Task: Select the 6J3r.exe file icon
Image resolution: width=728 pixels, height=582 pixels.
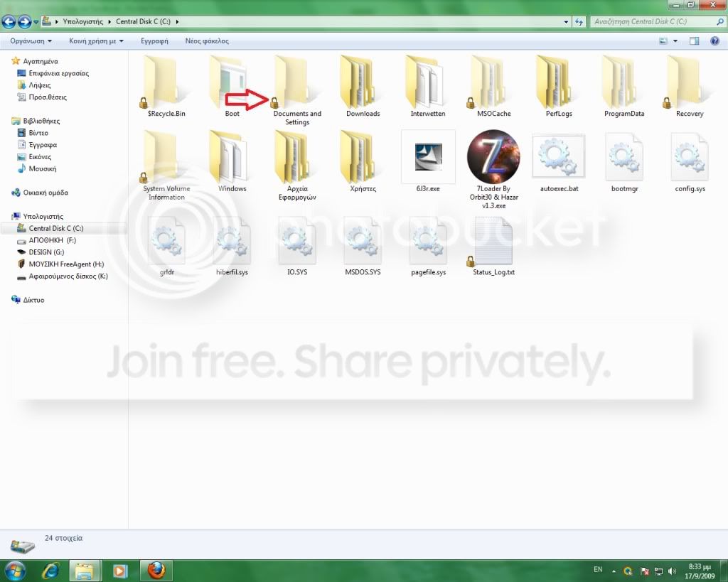Action: coord(428,157)
